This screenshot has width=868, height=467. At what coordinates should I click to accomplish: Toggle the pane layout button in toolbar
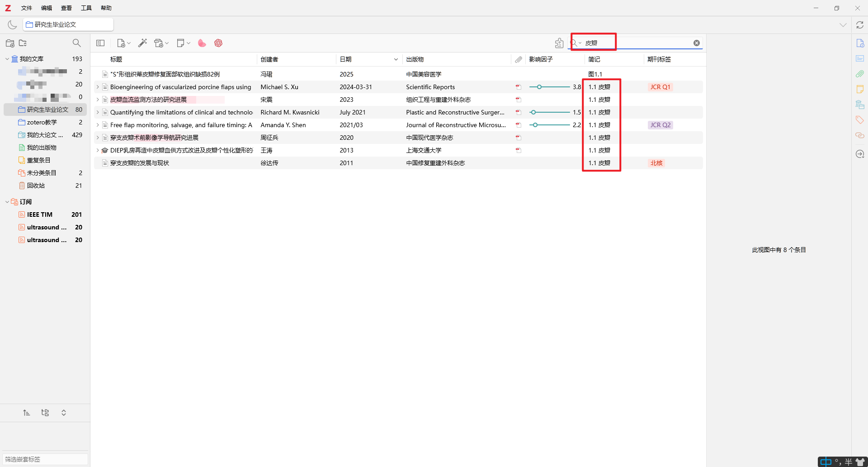pos(100,43)
